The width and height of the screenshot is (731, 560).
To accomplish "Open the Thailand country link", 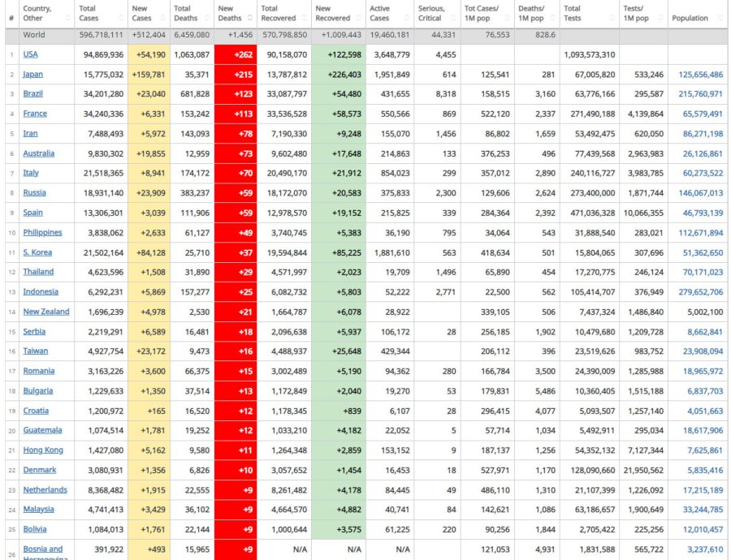I will click(38, 272).
